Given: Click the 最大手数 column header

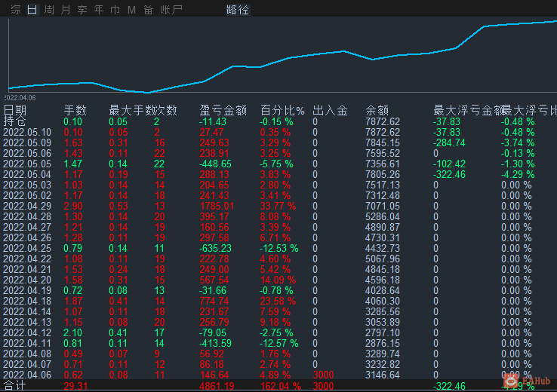Looking at the screenshot, I should click(132, 110).
